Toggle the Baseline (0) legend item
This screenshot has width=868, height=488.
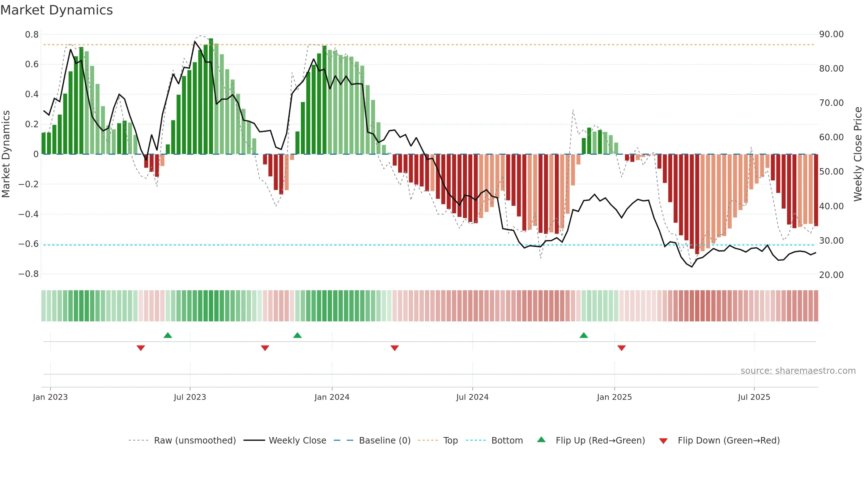(372, 440)
